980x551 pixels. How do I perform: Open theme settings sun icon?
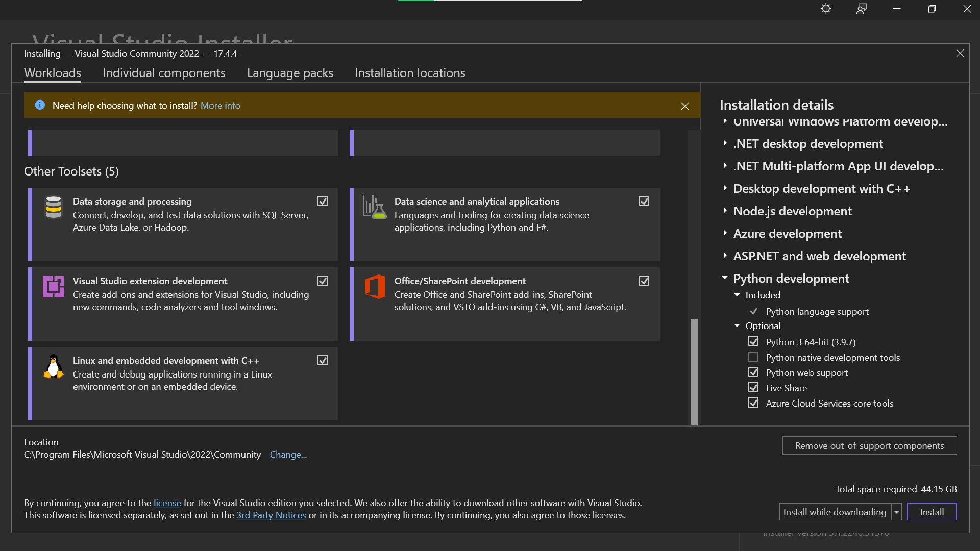pyautogui.click(x=826, y=9)
